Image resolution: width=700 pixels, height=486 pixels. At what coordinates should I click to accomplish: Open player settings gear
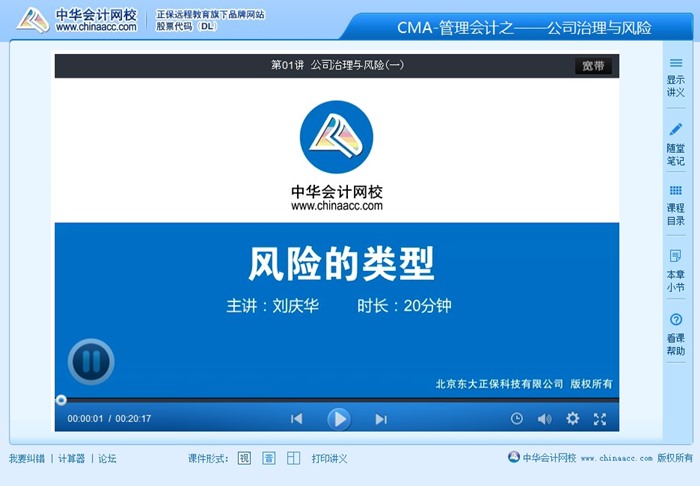[572, 419]
